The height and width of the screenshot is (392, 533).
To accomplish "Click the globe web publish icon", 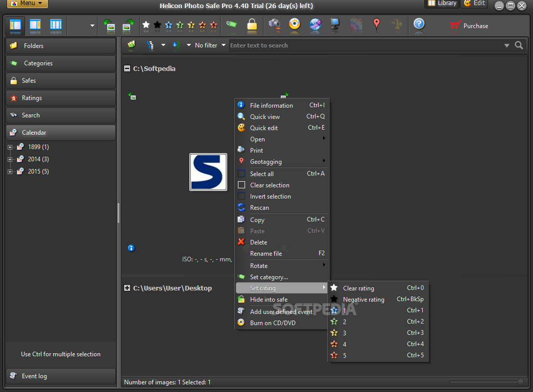I will [316, 24].
